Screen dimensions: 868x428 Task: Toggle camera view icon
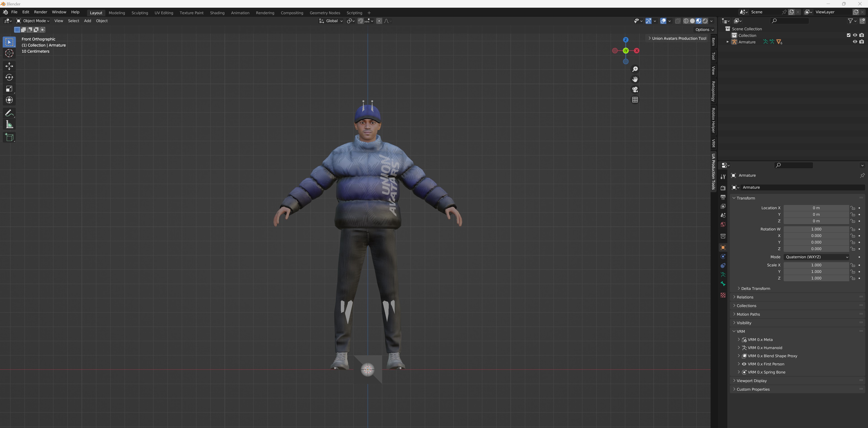[635, 89]
